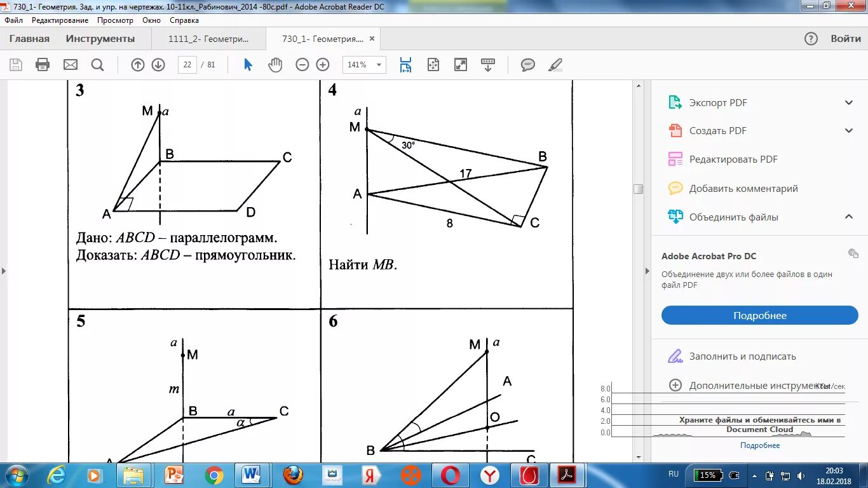The image size is (868, 488).
Task: Save the file with the floppy disk icon
Action: point(16,65)
